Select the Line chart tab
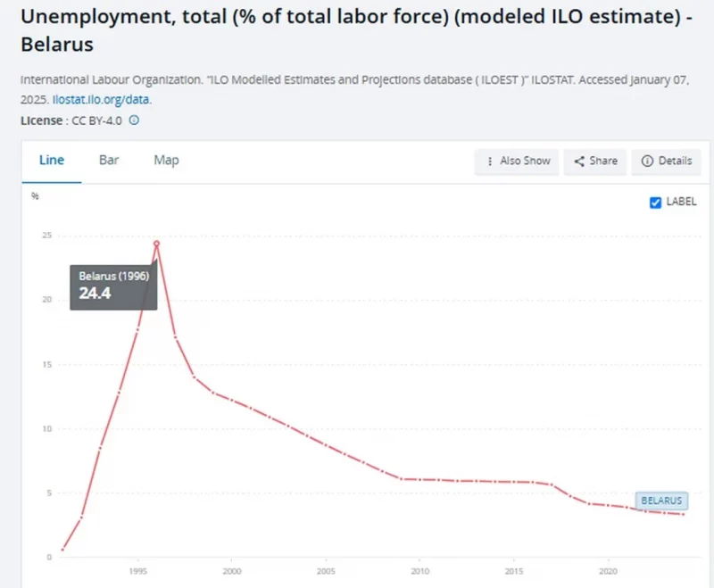 point(51,161)
